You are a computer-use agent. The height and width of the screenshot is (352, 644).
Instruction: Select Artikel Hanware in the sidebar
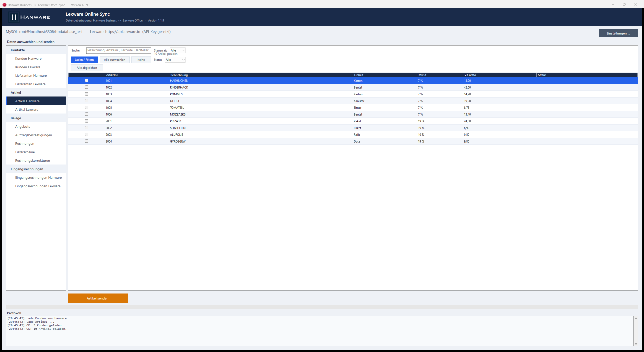(x=36, y=101)
